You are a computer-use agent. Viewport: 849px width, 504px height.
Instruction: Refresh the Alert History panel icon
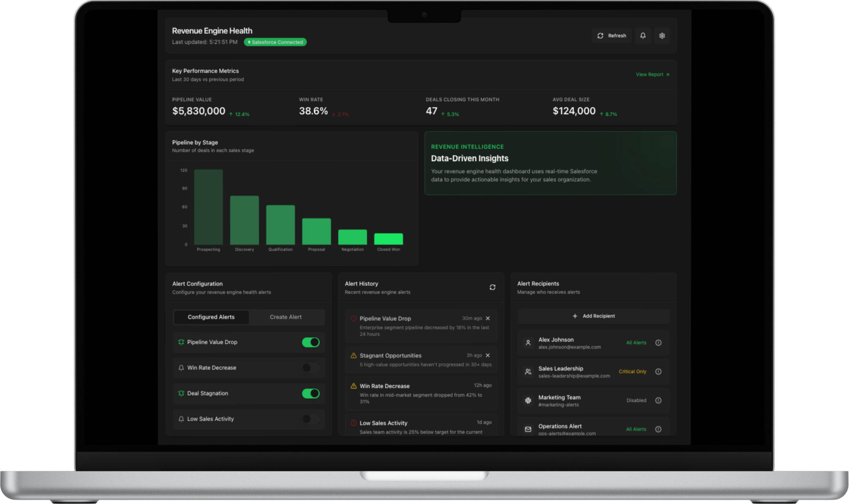492,287
